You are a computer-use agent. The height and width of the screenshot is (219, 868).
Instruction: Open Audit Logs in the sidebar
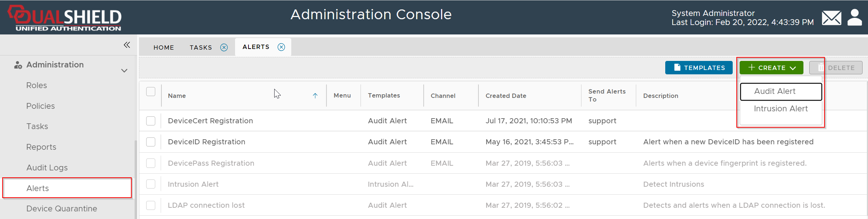[x=47, y=168]
